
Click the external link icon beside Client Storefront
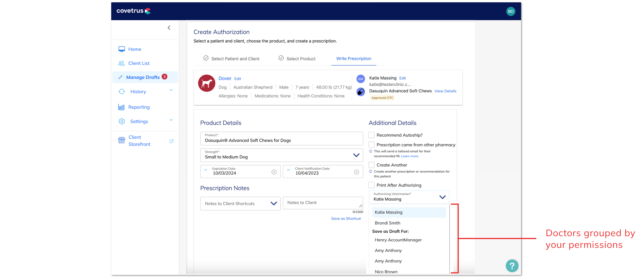172,141
